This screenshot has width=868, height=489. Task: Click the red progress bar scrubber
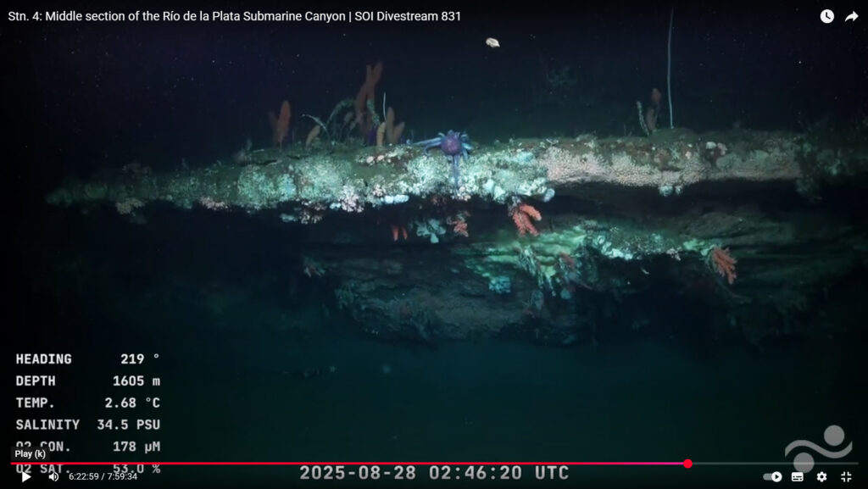[687, 464]
